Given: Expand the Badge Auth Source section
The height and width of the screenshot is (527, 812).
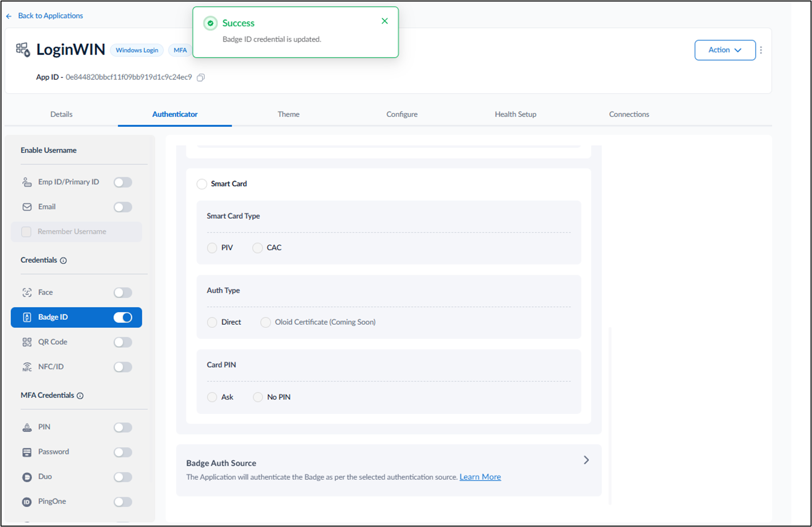Looking at the screenshot, I should [586, 460].
